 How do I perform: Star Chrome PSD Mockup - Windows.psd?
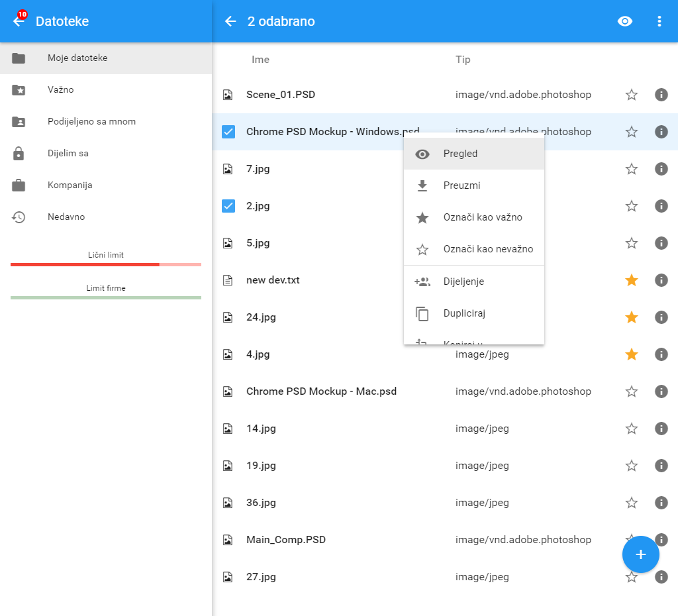631,132
